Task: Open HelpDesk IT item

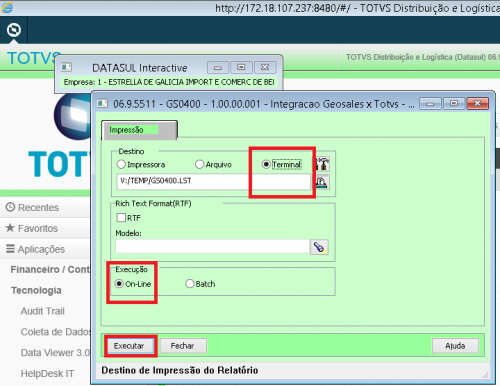Action: [x=47, y=374]
